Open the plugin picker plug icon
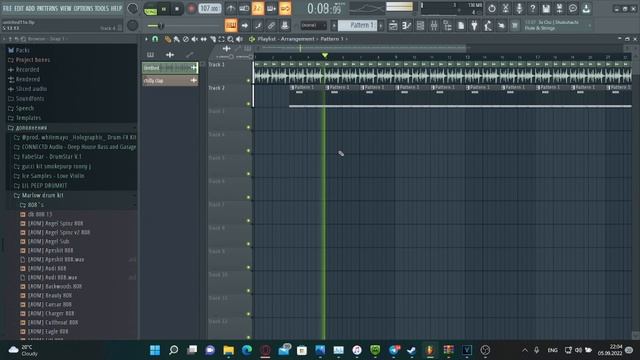The height and width of the screenshot is (360, 640). [x=474, y=26]
